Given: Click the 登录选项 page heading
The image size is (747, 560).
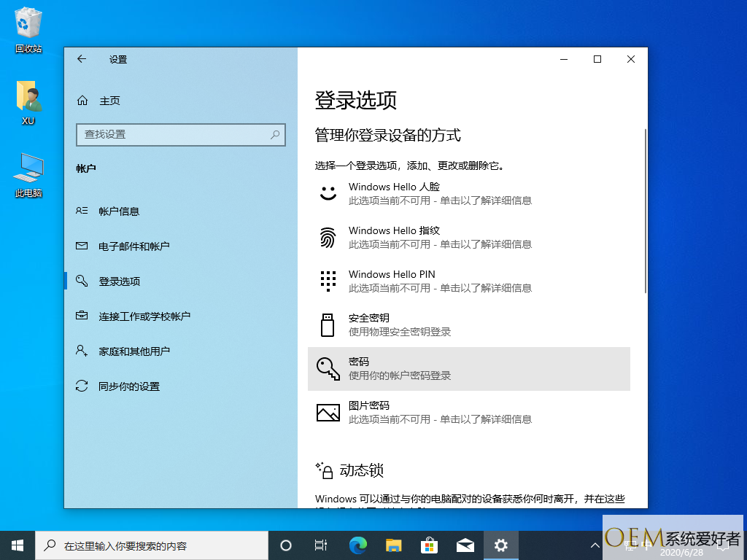Looking at the screenshot, I should 355,101.
